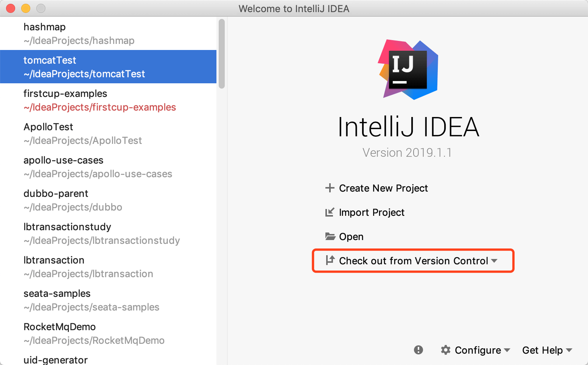Click the plus icon beside Create New Project
The width and height of the screenshot is (588, 365).
(x=330, y=188)
